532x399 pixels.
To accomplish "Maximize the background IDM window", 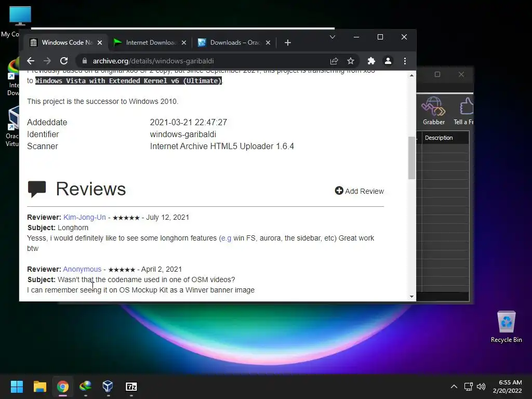I will pyautogui.click(x=437, y=74).
